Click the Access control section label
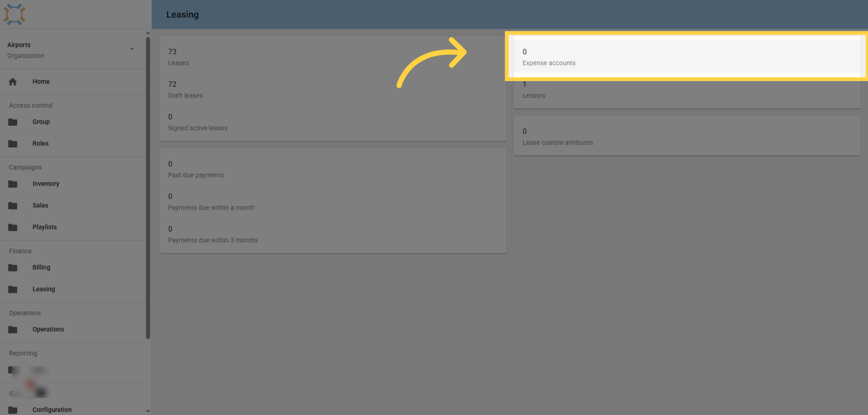868x415 pixels. point(30,105)
